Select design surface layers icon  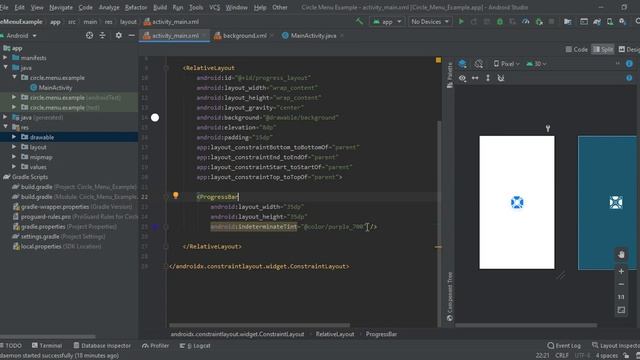tap(462, 64)
